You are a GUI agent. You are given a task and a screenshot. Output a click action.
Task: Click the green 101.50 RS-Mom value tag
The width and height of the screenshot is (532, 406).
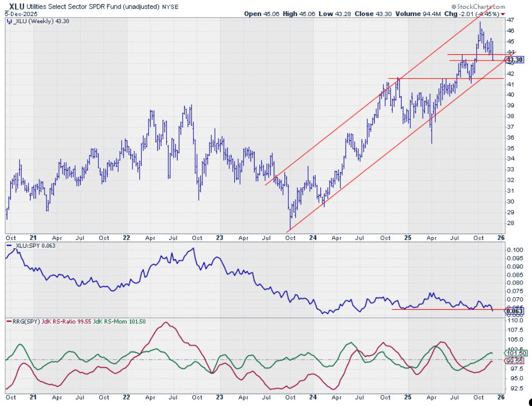click(x=515, y=353)
